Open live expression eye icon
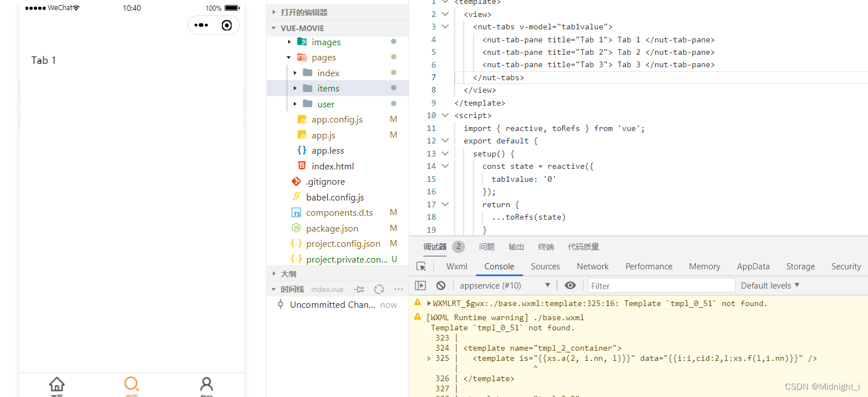 tap(571, 286)
